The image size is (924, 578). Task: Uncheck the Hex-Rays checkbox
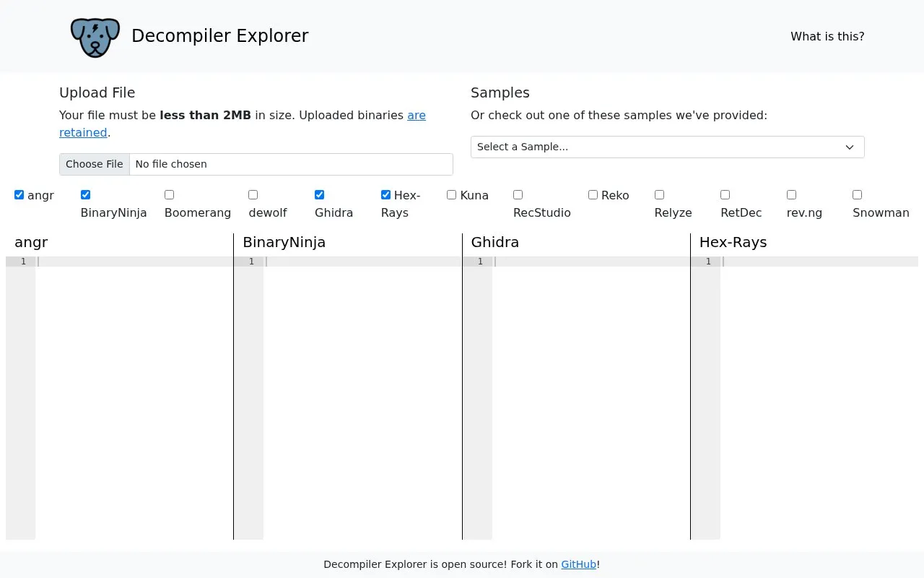(x=385, y=194)
